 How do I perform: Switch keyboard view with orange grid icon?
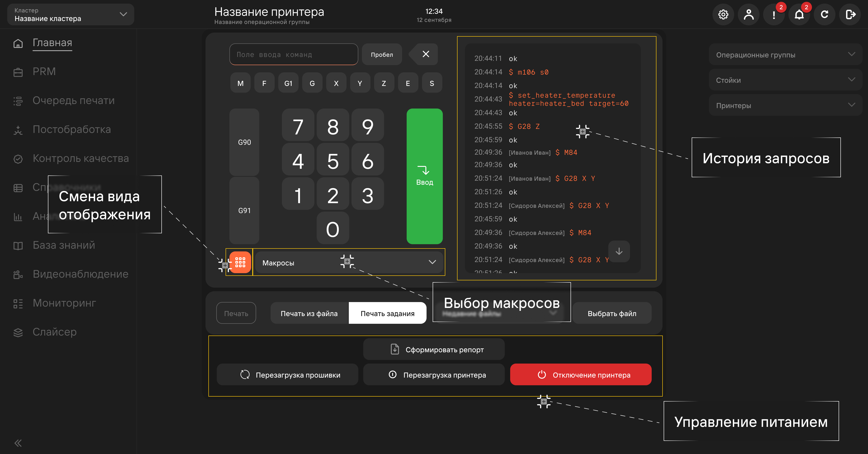[240, 262]
